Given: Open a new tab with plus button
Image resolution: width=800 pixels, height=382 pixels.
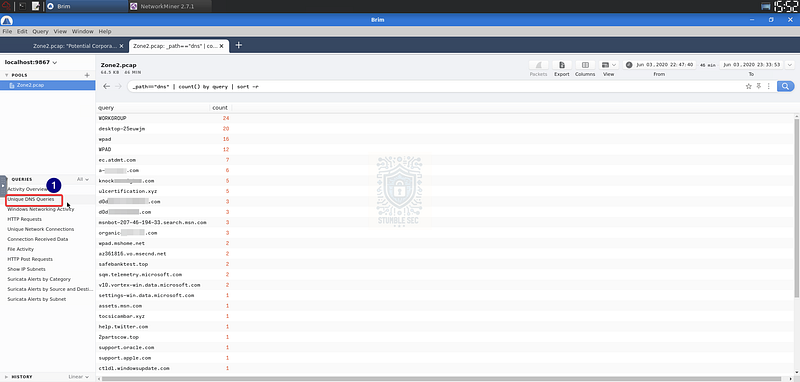Looking at the screenshot, I should click(238, 45).
